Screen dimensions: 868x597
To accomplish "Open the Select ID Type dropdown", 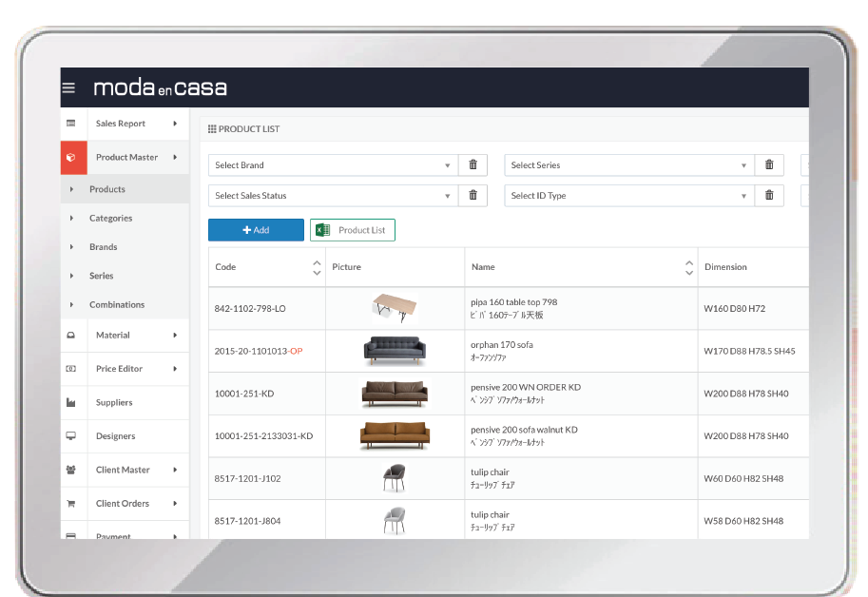I will [x=629, y=195].
